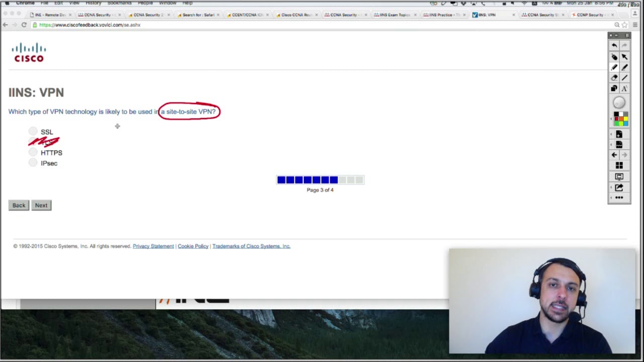
Task: Click the presenter webcam video thumbnail
Action: (x=542, y=301)
